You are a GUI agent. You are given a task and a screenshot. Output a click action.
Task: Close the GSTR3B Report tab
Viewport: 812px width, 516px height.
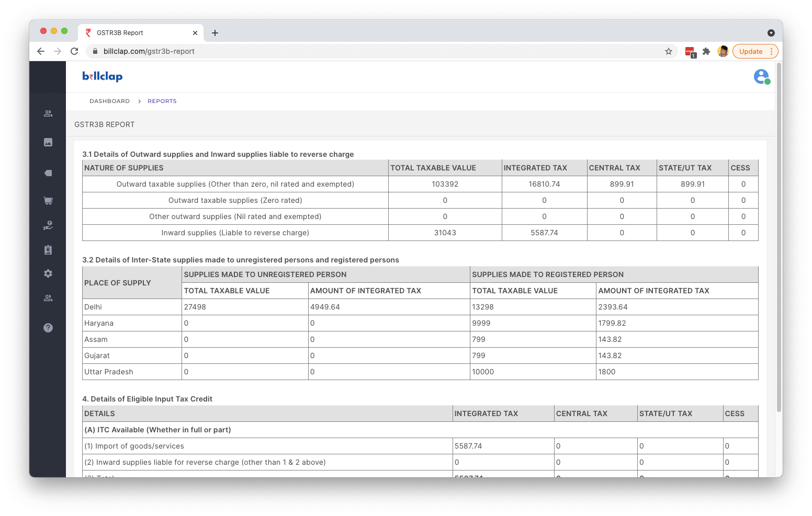click(195, 33)
